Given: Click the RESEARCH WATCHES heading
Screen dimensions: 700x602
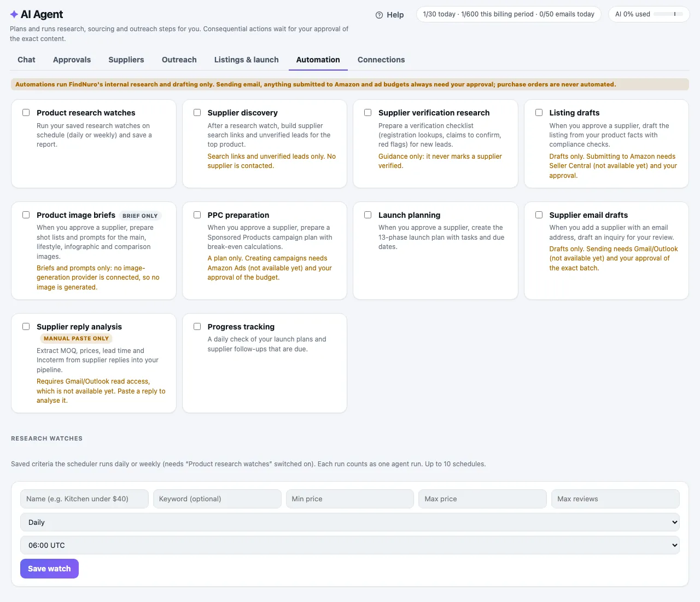Looking at the screenshot, I should point(47,438).
